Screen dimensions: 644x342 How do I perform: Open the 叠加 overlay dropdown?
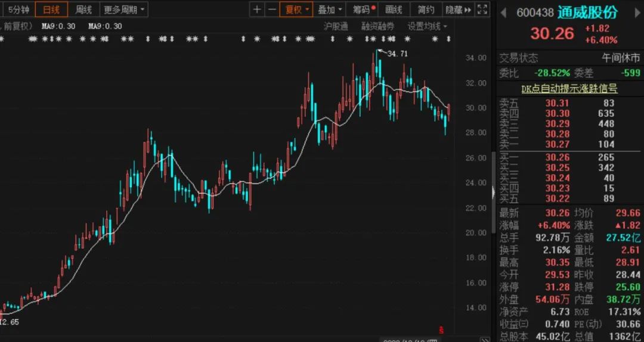(x=329, y=10)
